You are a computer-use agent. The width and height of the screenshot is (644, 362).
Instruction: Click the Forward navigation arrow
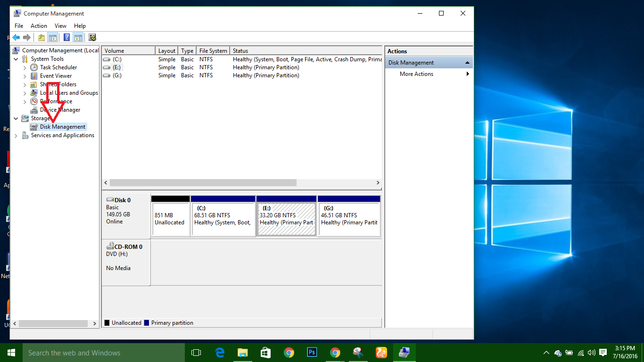coord(27,37)
